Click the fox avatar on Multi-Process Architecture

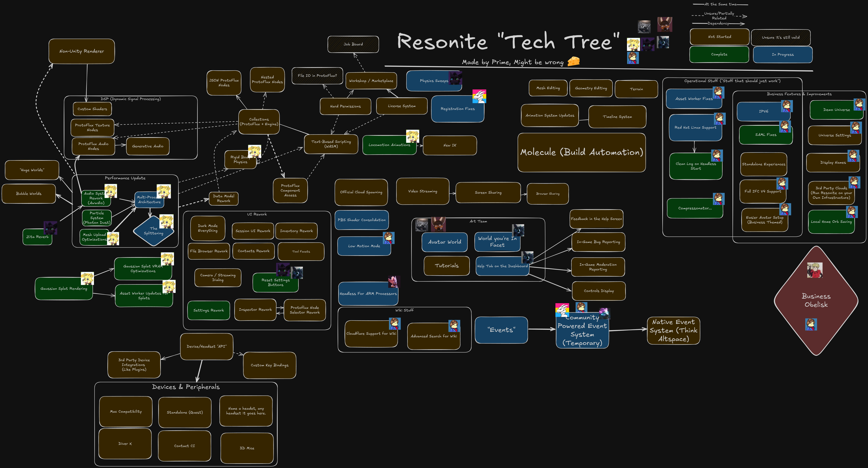click(x=164, y=191)
